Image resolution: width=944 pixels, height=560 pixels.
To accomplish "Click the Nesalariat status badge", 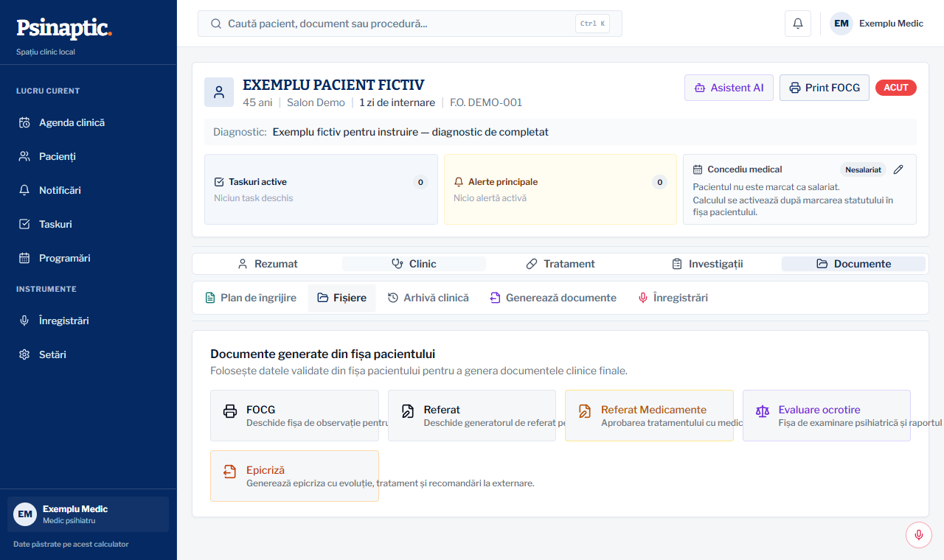I will (x=863, y=169).
